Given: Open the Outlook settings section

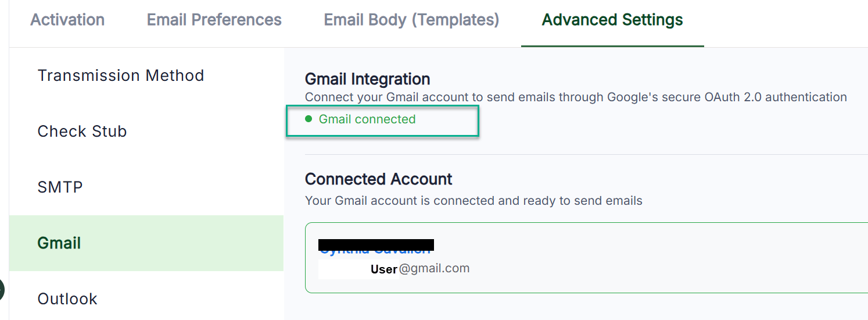Looking at the screenshot, I should pyautogui.click(x=67, y=299).
